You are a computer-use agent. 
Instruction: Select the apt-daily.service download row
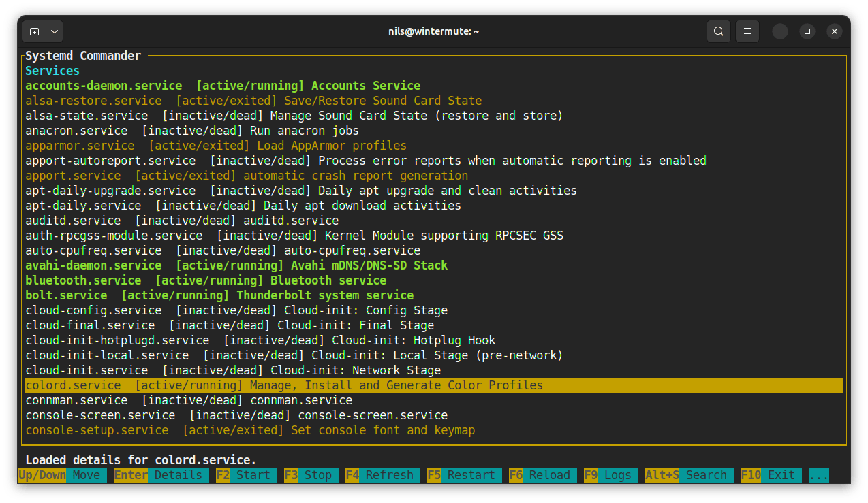click(434, 206)
